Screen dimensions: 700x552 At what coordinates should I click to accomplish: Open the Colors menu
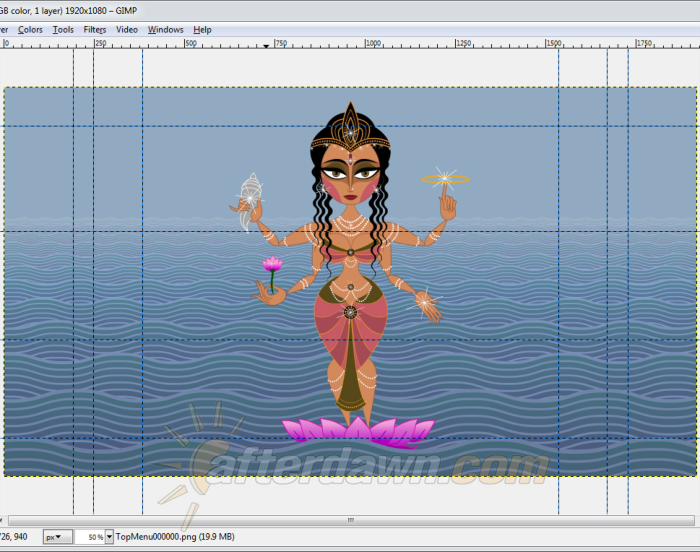pos(30,30)
